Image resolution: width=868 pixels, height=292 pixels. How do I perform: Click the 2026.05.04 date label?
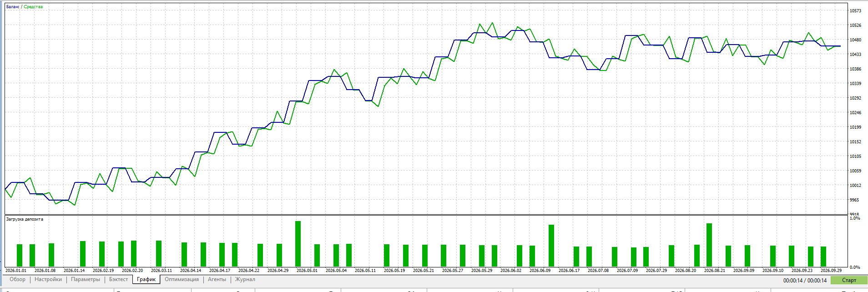[x=336, y=271]
